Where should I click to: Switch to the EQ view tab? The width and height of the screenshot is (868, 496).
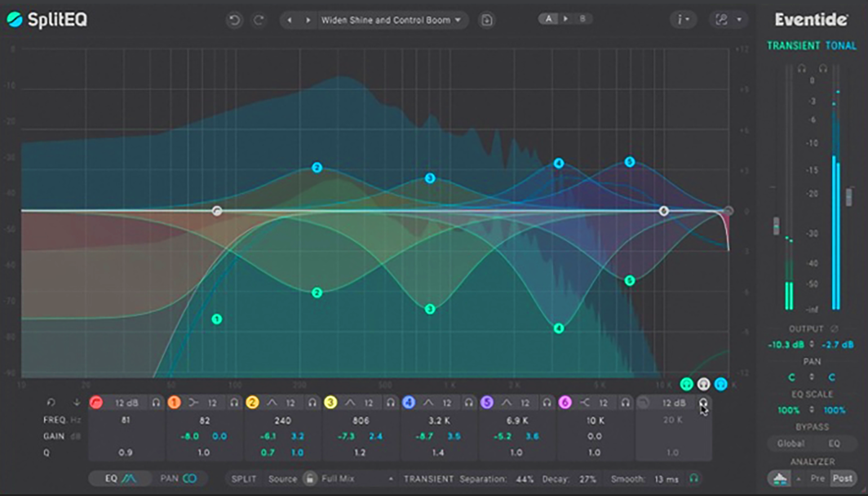(x=120, y=479)
